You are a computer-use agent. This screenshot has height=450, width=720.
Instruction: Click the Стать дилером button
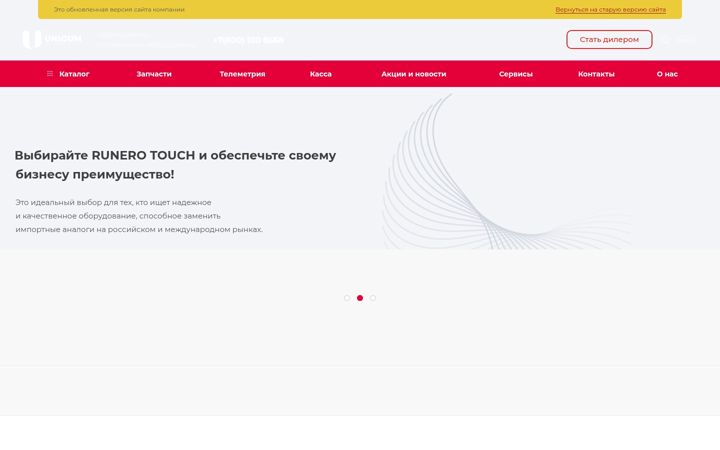609,39
